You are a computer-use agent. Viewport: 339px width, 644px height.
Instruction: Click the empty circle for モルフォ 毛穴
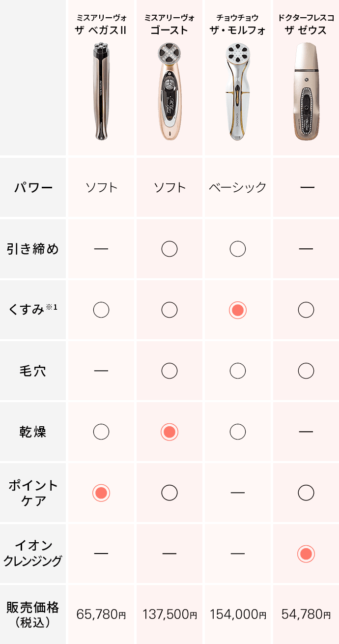237,371
